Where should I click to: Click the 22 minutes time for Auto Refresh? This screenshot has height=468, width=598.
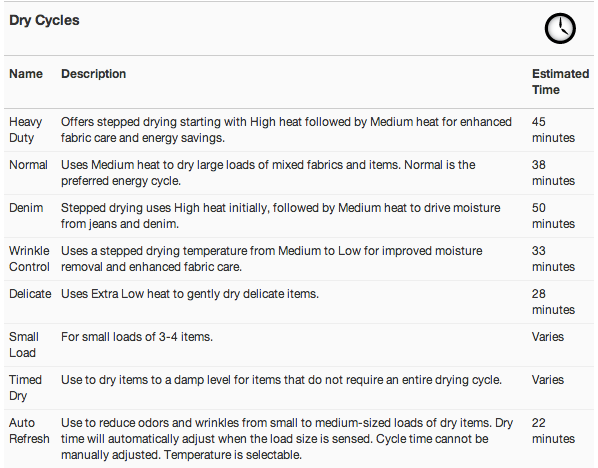(x=553, y=431)
